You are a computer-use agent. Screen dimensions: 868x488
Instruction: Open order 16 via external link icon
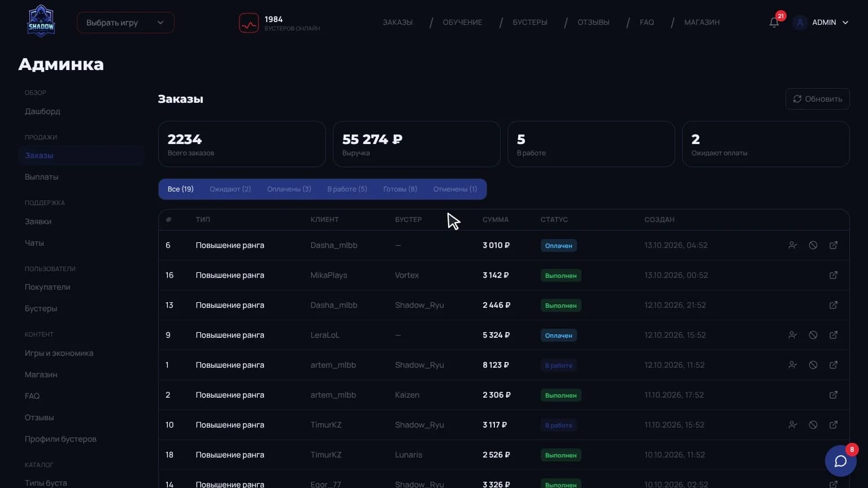tap(834, 275)
